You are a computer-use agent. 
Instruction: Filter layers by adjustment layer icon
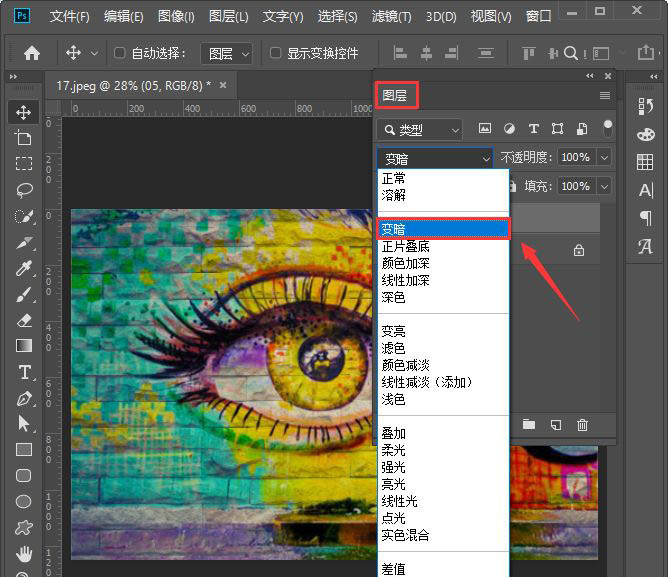509,128
